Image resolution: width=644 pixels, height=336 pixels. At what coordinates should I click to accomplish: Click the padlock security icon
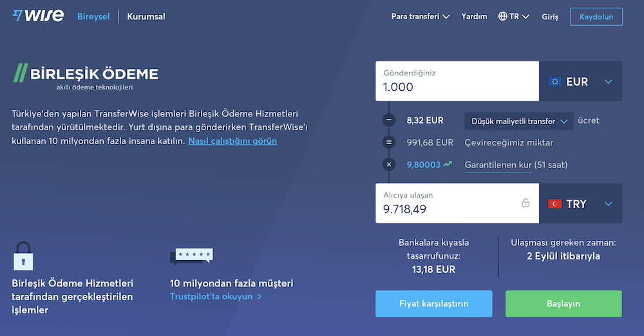[23, 256]
